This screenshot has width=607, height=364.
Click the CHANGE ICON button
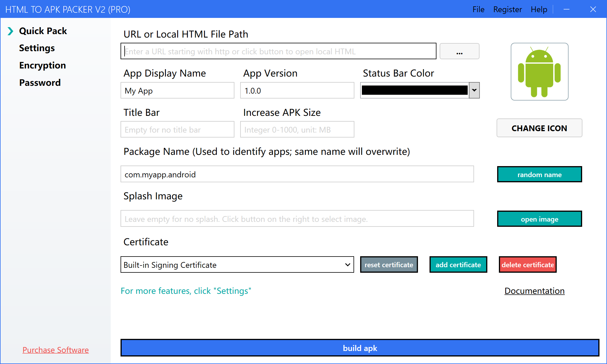tap(539, 128)
